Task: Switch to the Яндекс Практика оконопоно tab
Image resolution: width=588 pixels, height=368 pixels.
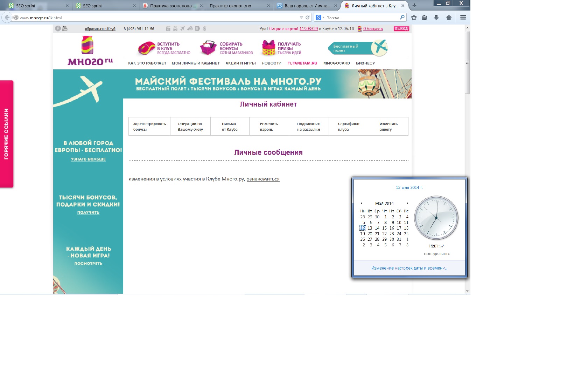Action: pyautogui.click(x=173, y=6)
